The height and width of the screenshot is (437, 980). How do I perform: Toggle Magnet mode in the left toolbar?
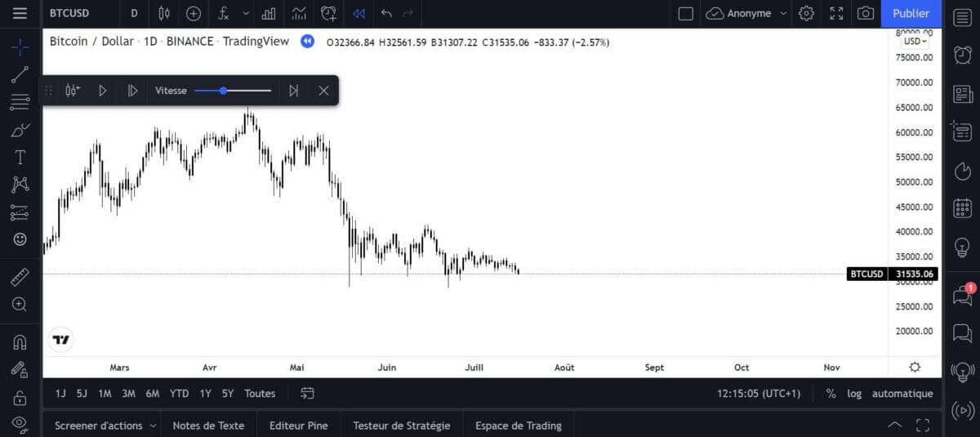coord(20,341)
